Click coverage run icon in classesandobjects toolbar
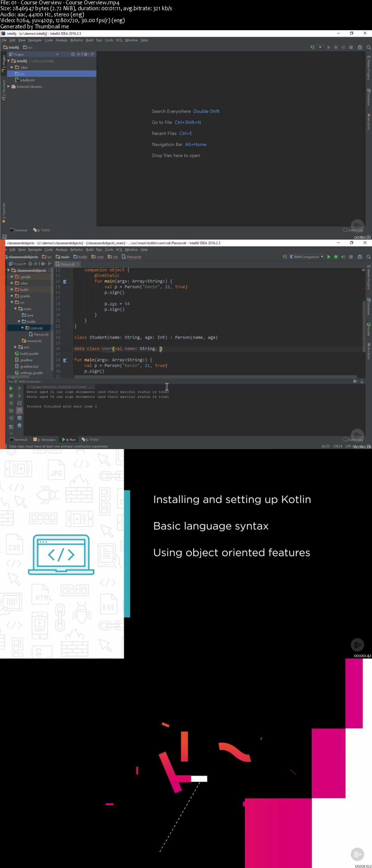The height and width of the screenshot is (868, 372). (343, 257)
